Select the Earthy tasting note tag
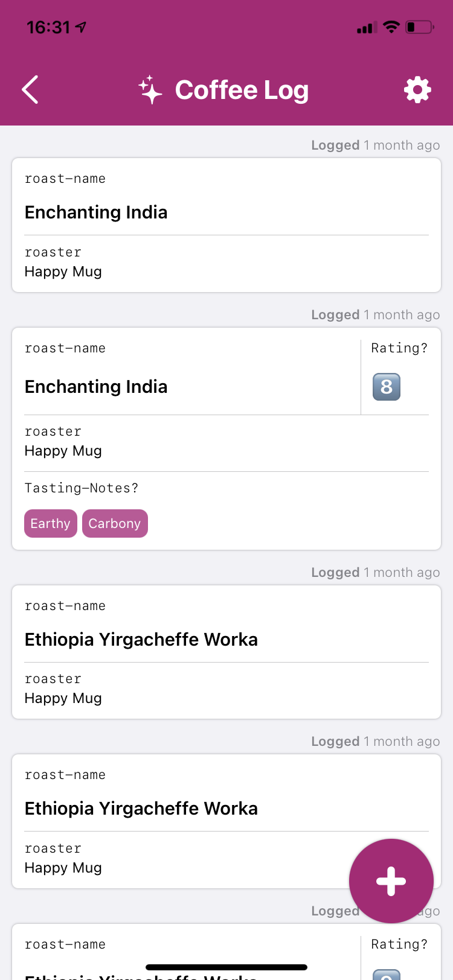The image size is (453, 980). pos(51,523)
